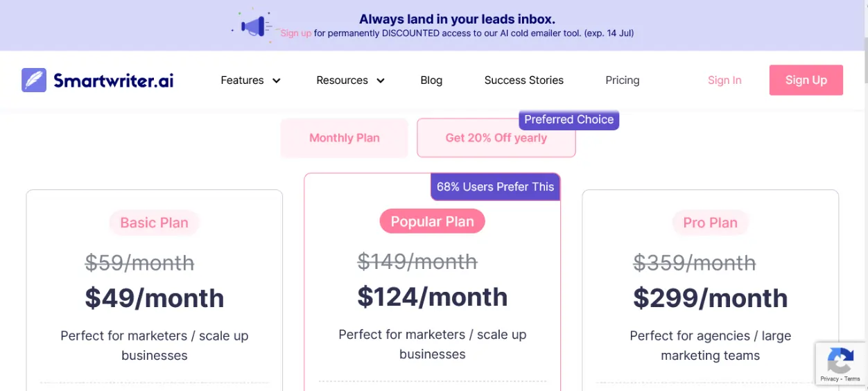
Task: Select Get 20% Off yearly billing
Action: click(x=496, y=138)
